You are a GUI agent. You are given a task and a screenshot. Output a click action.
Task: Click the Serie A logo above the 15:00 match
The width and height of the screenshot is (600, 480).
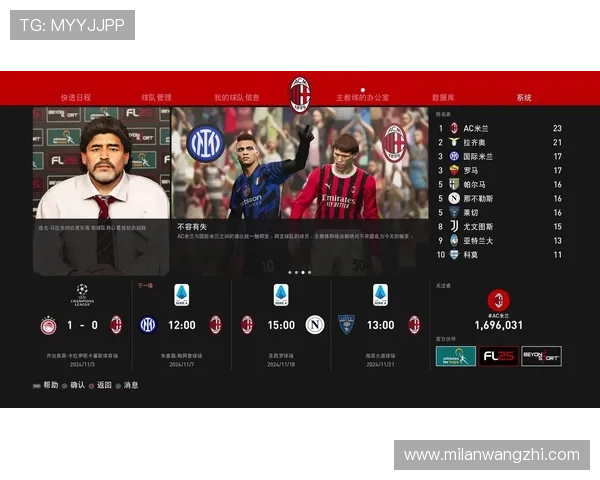(x=281, y=295)
